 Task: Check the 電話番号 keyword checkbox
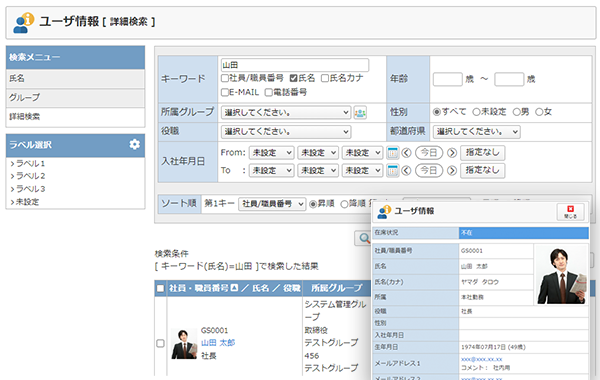269,92
